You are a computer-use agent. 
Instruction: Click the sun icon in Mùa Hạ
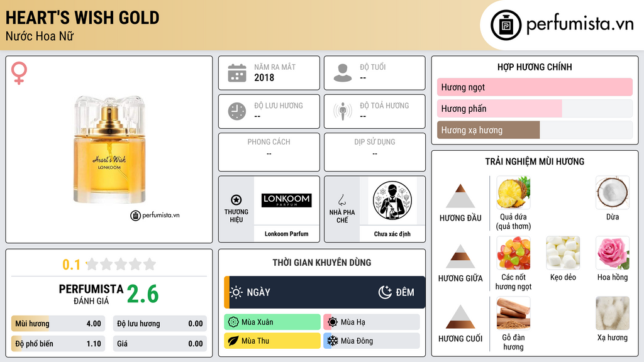(x=333, y=322)
